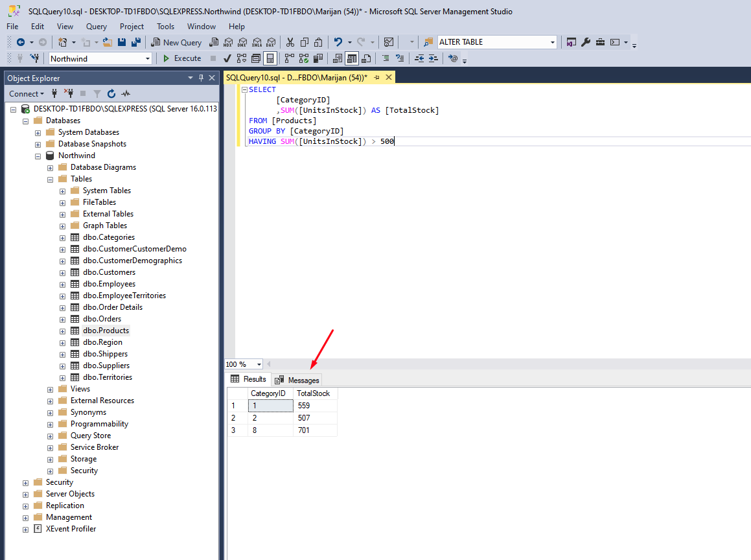The image size is (751, 560).
Task: Pin the Object Explorer panel
Action: pos(201,78)
